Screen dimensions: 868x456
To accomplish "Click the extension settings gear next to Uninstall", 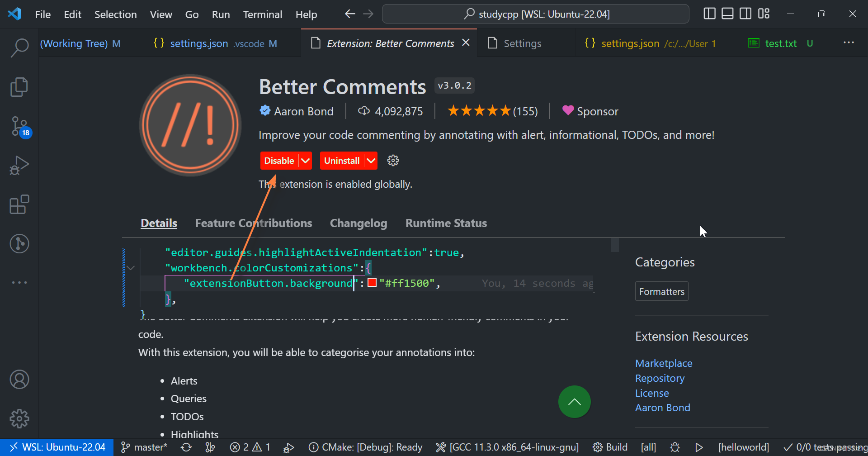I will click(x=393, y=161).
